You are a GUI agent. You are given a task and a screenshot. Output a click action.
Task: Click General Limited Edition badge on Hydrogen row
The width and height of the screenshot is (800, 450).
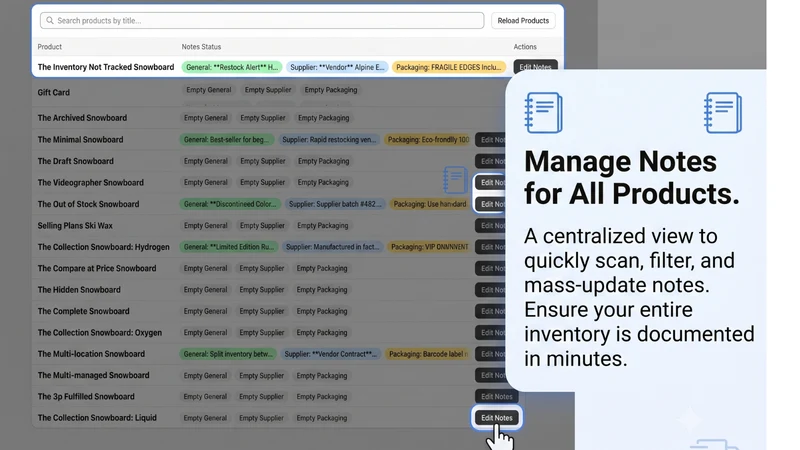pos(229,247)
